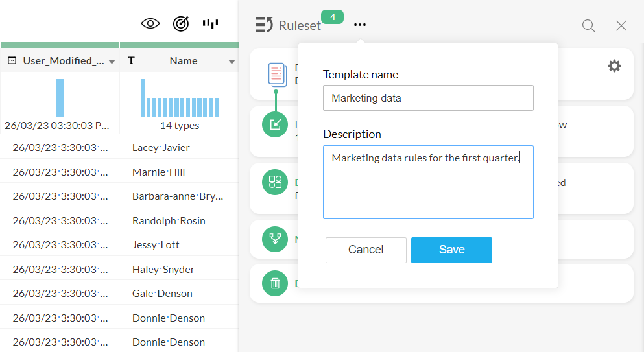
Task: Click the green import rule icon
Action: tap(275, 124)
